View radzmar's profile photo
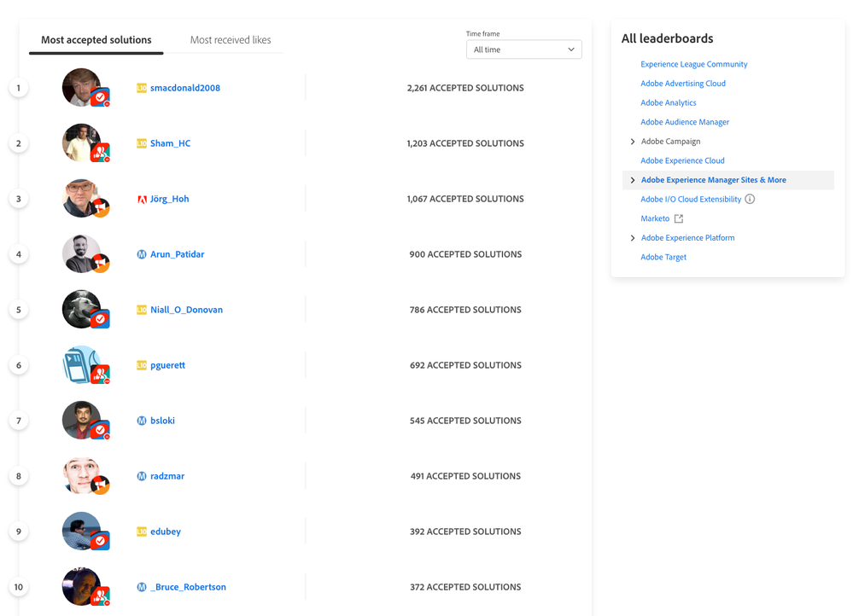 tap(81, 475)
